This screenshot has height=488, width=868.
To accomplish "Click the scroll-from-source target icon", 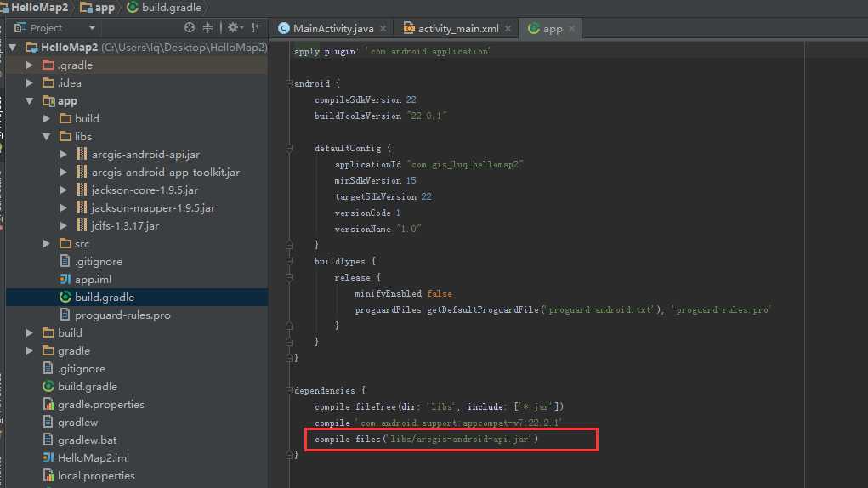I will [190, 28].
